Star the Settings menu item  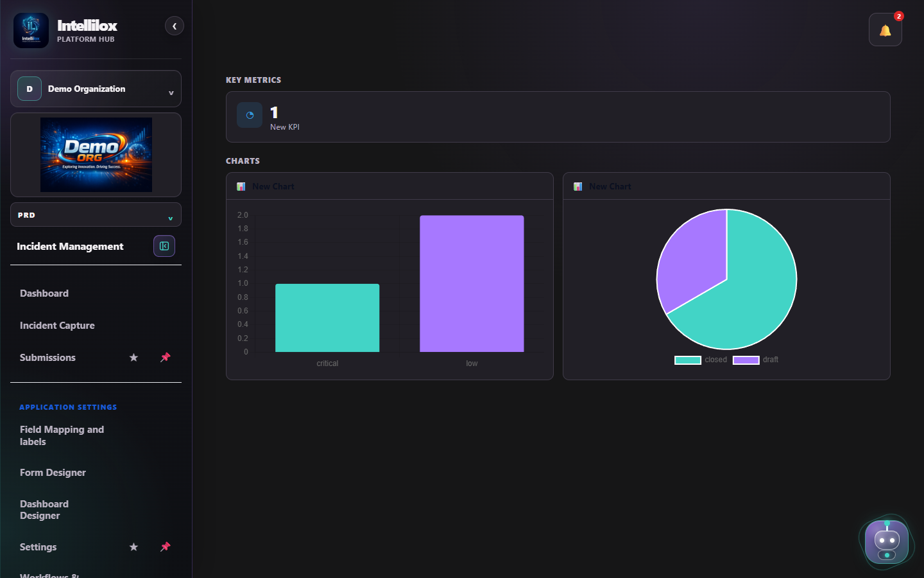(133, 547)
